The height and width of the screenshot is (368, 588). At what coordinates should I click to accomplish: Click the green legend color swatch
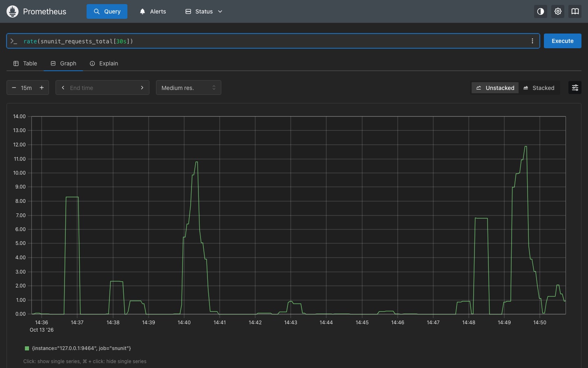click(x=27, y=348)
